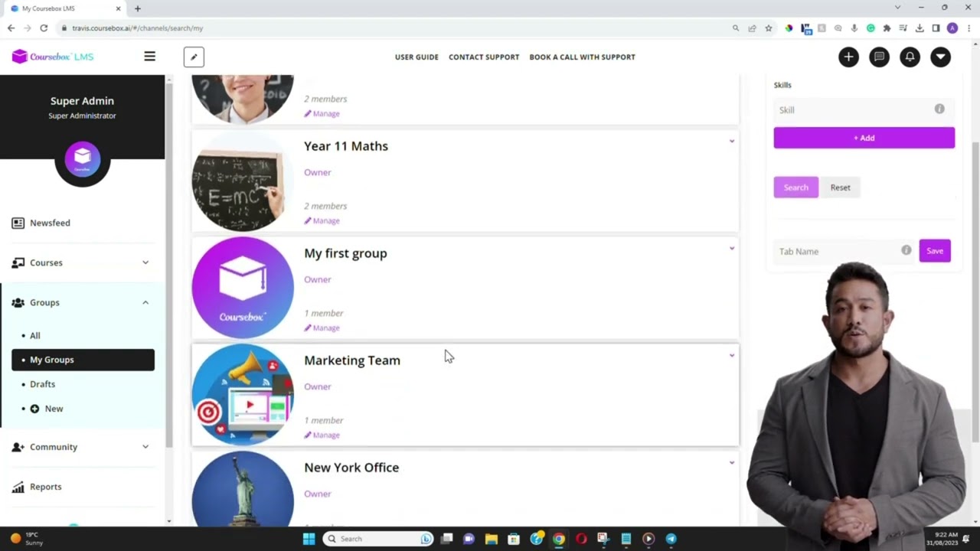Expand the Courses sidebar section
Viewport: 980px width, 551px height.
tap(82, 262)
